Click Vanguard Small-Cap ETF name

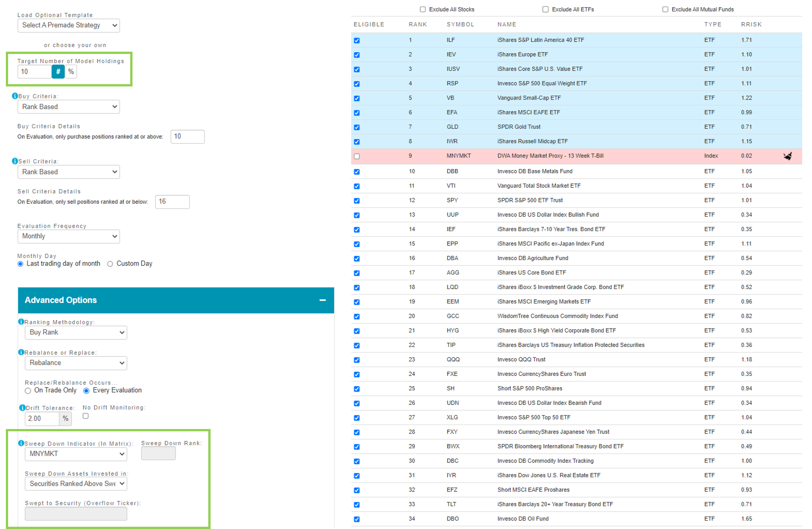click(529, 98)
